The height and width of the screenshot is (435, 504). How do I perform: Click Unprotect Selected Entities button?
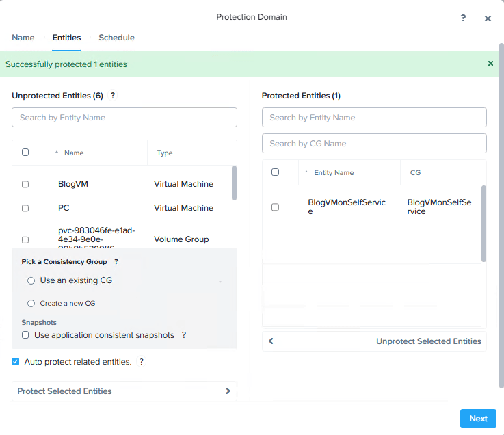374,341
